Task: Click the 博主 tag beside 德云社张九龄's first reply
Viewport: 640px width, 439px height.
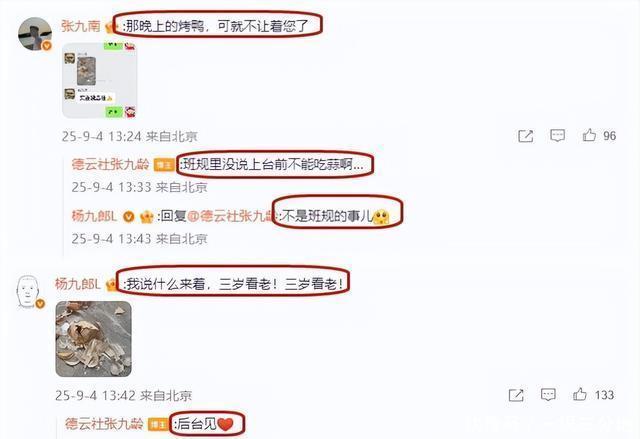Action: pyautogui.click(x=164, y=165)
